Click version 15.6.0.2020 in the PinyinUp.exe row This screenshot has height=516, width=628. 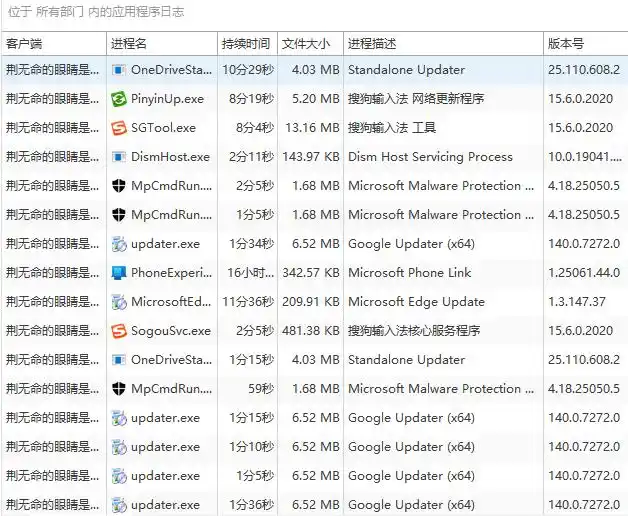[580, 99]
